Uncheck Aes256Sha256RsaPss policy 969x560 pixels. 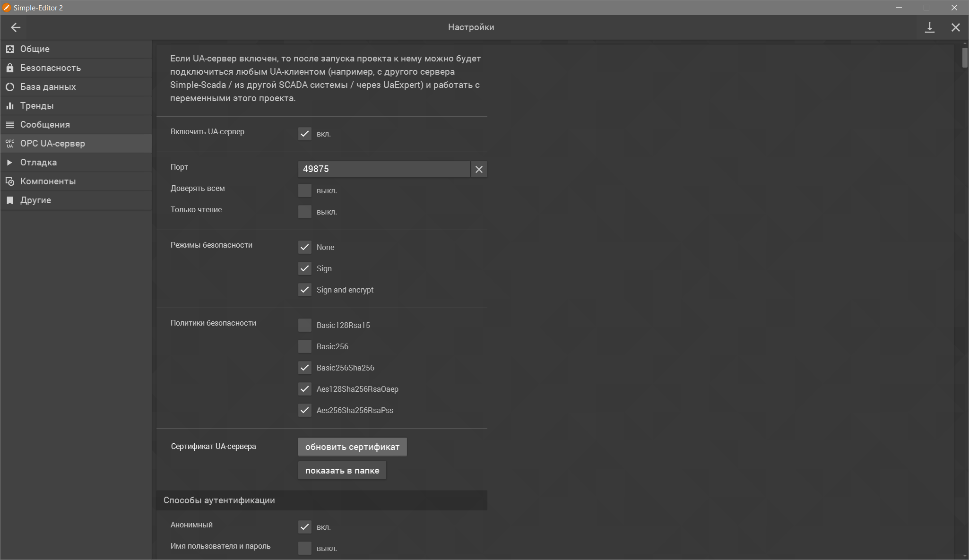click(x=305, y=410)
